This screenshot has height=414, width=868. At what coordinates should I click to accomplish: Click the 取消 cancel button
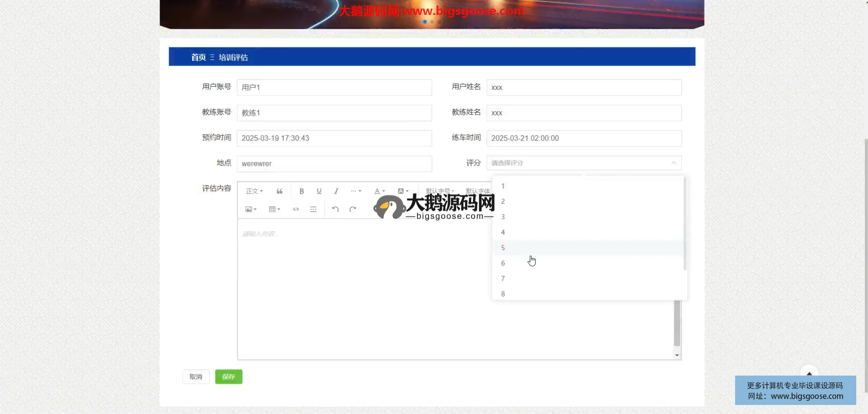(x=196, y=376)
